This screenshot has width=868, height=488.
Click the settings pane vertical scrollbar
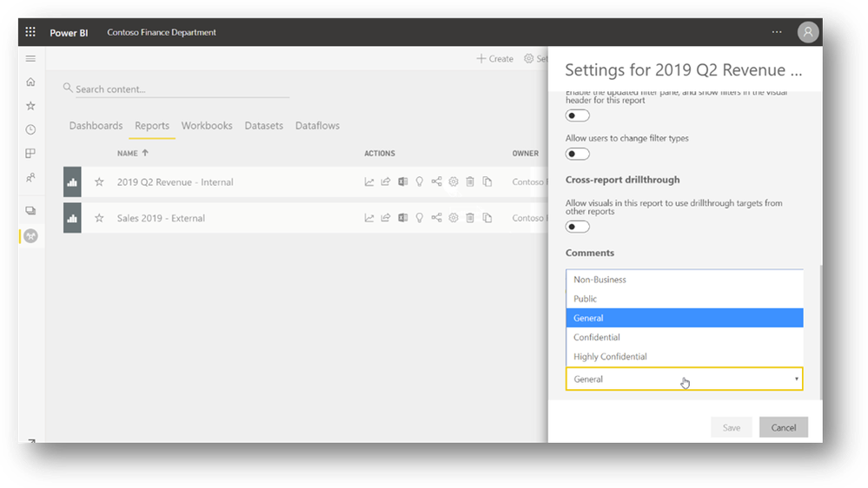pyautogui.click(x=820, y=332)
